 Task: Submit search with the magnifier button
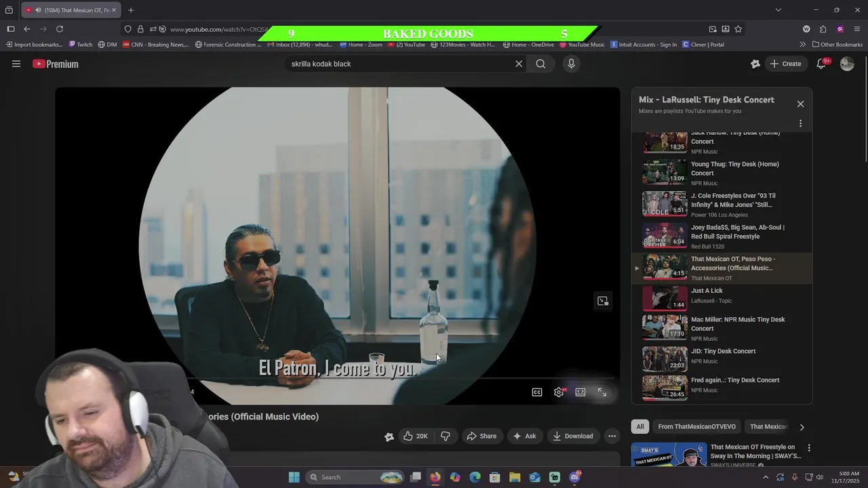(540, 64)
